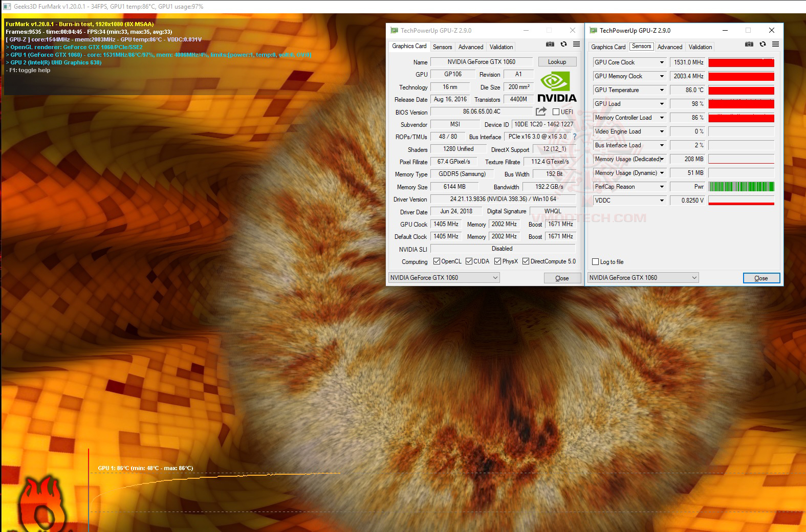Click Close button in Sensors window
The image size is (806, 532).
point(761,278)
